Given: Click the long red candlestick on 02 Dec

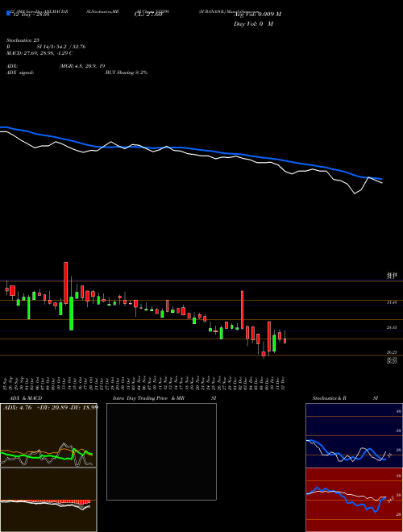Looking at the screenshot, I should point(243,310).
